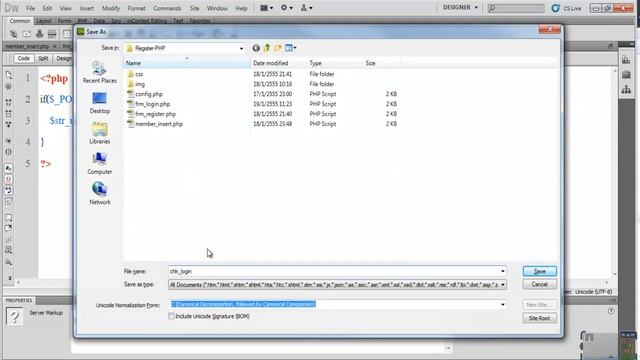This screenshot has height=360, width=640.
Task: Open the Modify menu
Action: pyautogui.click(x=111, y=8)
